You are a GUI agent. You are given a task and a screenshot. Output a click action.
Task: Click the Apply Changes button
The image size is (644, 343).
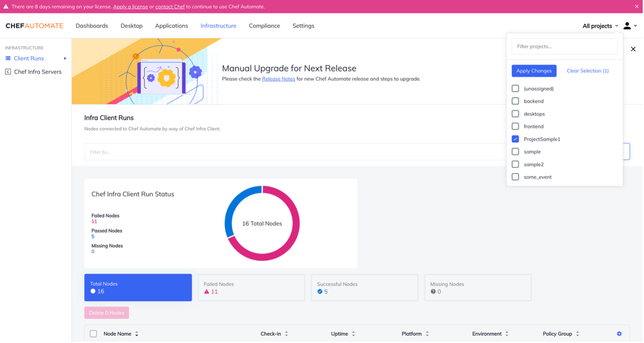[534, 71]
